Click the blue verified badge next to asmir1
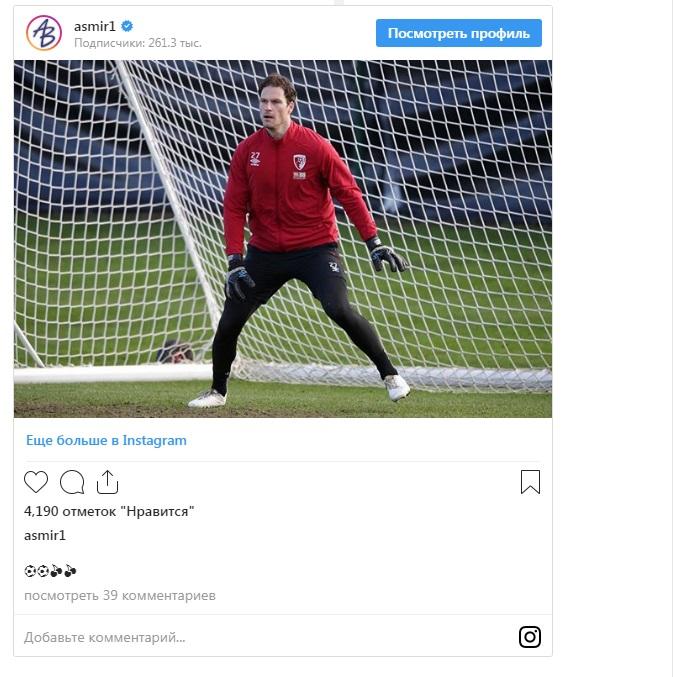 point(127,26)
